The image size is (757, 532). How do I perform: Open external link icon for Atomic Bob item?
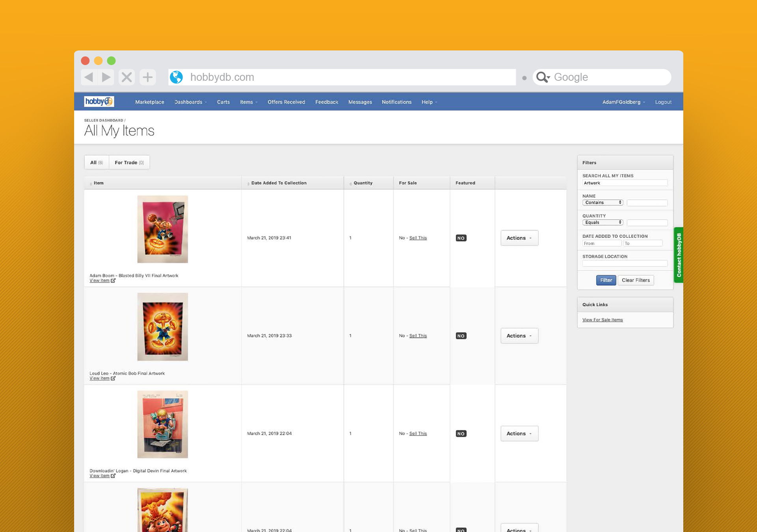113,378
